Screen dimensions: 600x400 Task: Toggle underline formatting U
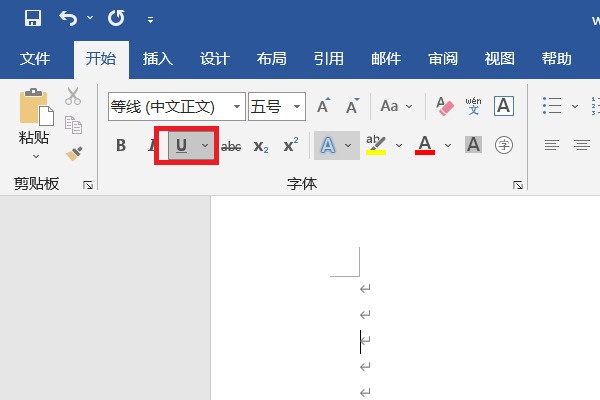[182, 145]
